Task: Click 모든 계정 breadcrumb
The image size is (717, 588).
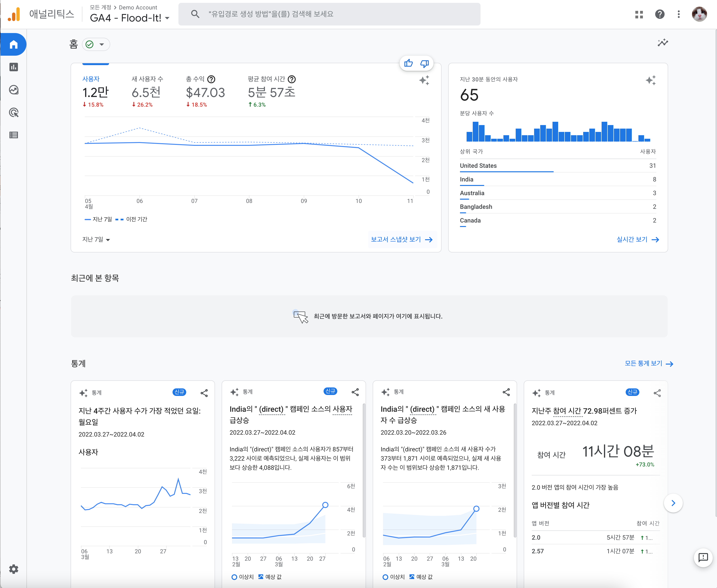Action: (x=101, y=8)
